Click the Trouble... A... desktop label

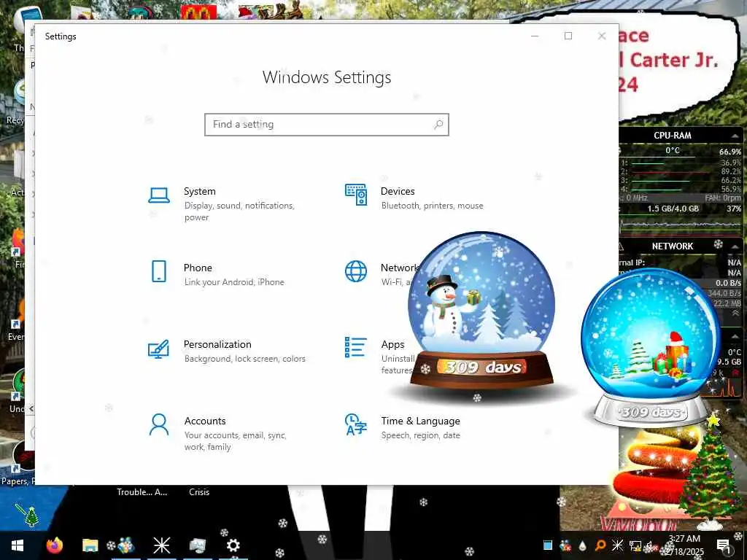click(142, 492)
